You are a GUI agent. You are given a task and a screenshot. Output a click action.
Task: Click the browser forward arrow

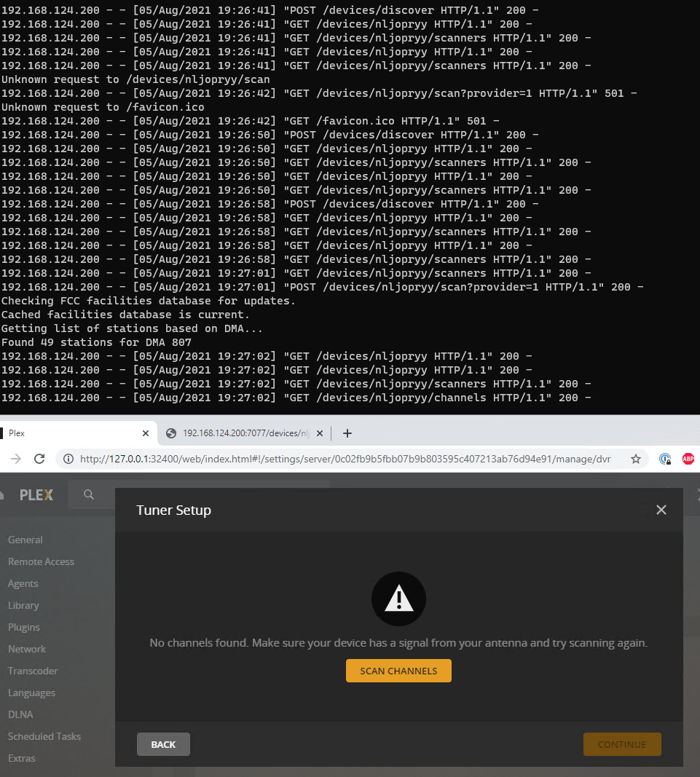tap(15, 460)
